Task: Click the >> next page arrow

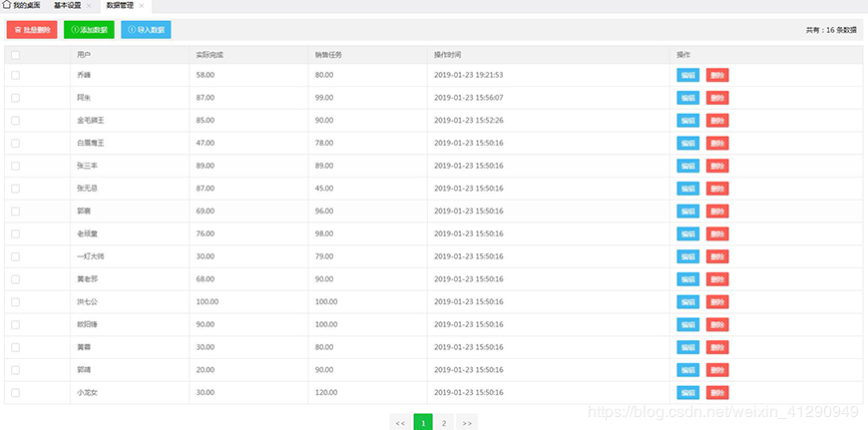Action: (467, 422)
